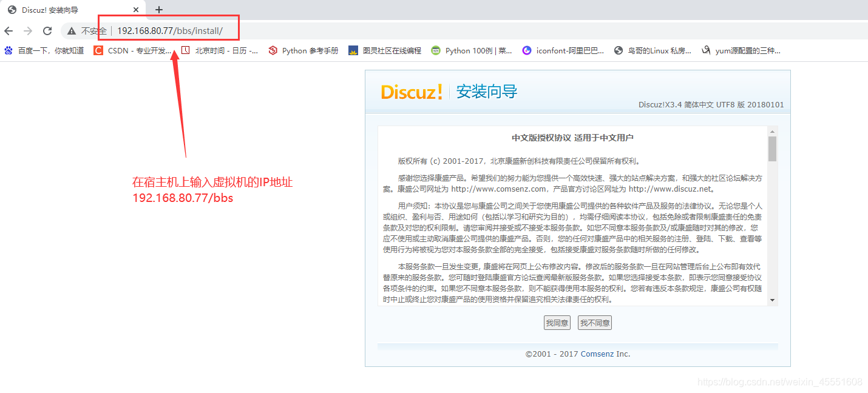Click the 安装向导 heading text

click(487, 92)
